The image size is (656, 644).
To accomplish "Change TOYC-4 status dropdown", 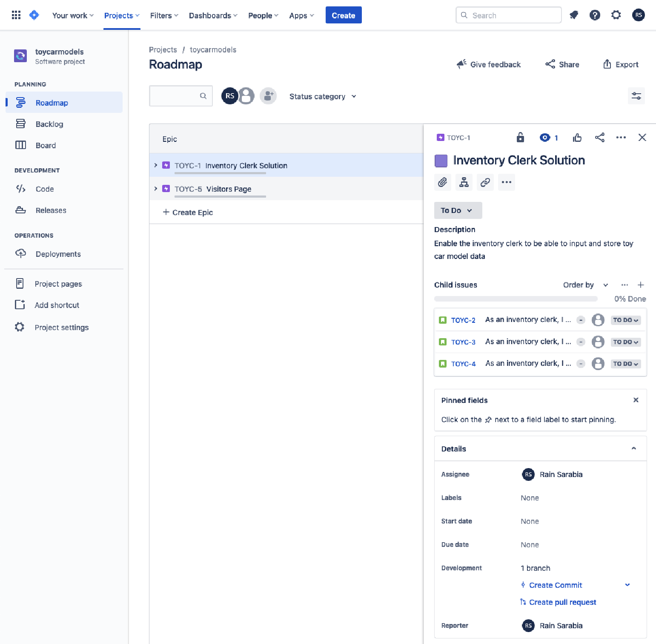I will point(626,364).
